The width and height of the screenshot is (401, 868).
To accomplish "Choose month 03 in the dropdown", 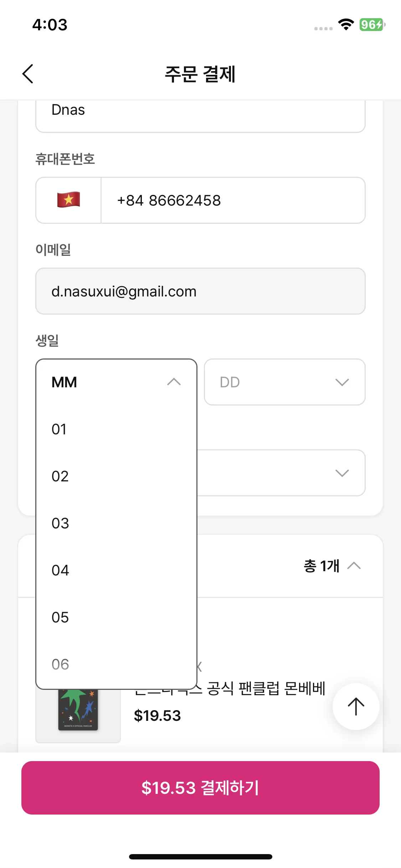I will [116, 523].
